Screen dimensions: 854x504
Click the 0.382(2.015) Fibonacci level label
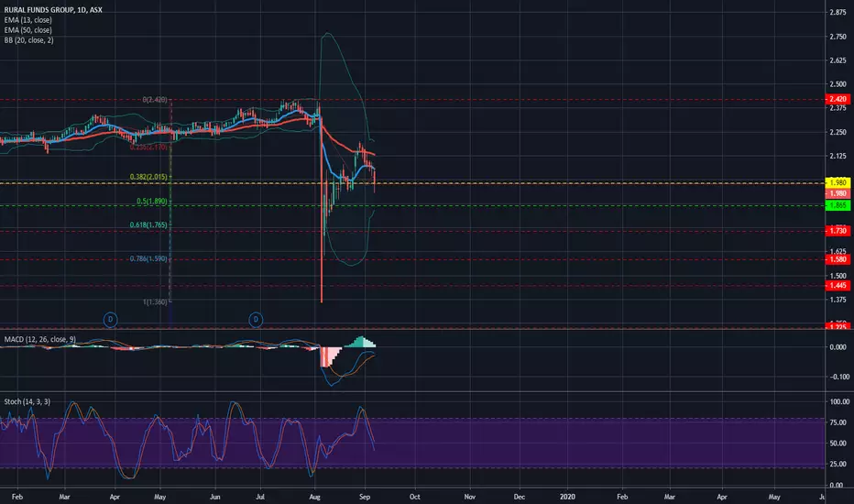(x=148, y=177)
